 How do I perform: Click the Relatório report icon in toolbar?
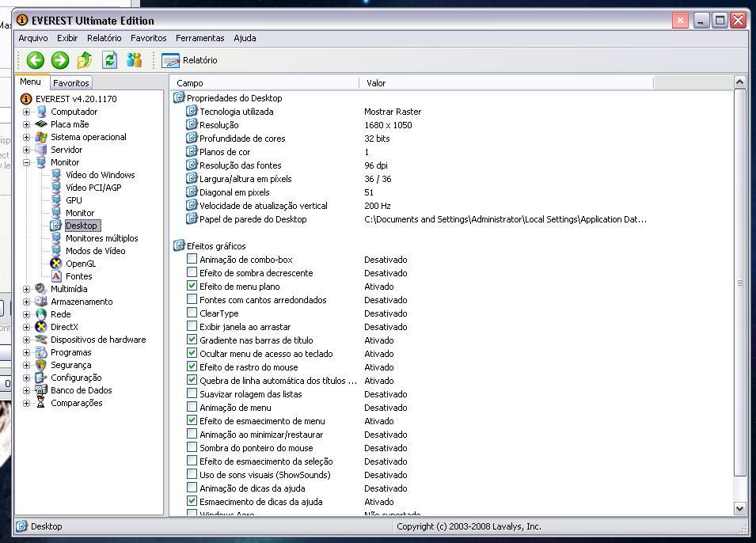pyautogui.click(x=170, y=60)
